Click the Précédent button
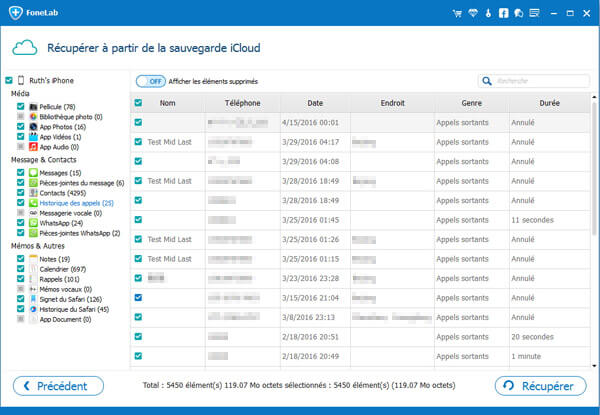Viewport: 600px width, 415px height. (x=58, y=386)
